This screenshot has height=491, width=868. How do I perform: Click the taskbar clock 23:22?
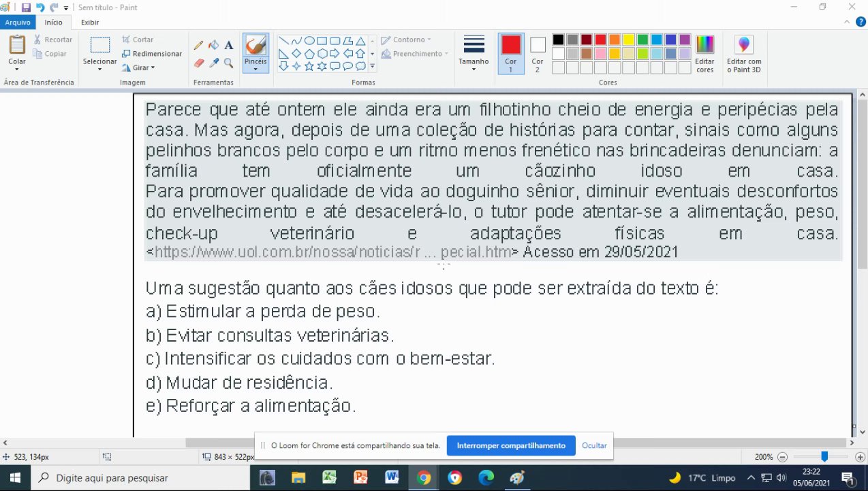point(811,472)
